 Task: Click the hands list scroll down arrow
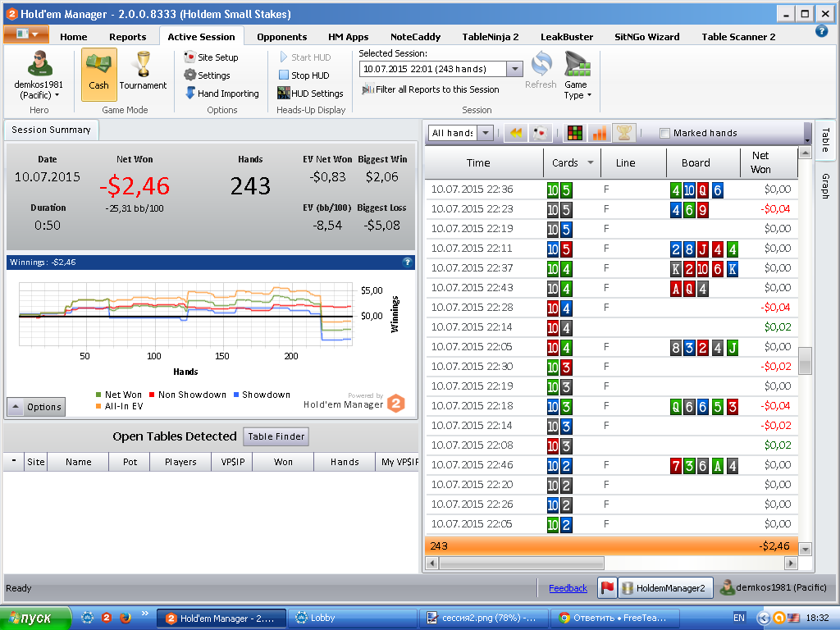click(805, 549)
